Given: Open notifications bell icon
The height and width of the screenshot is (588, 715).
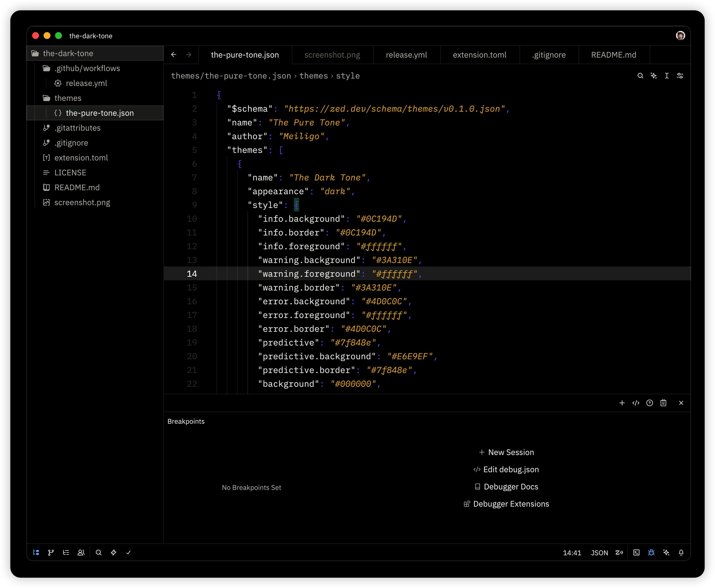Looking at the screenshot, I should (x=681, y=552).
